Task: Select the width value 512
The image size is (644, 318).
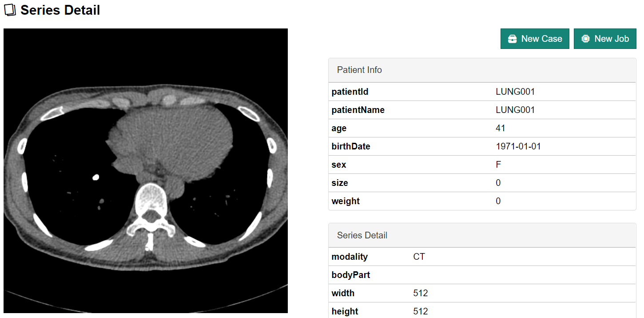Action: (x=420, y=293)
